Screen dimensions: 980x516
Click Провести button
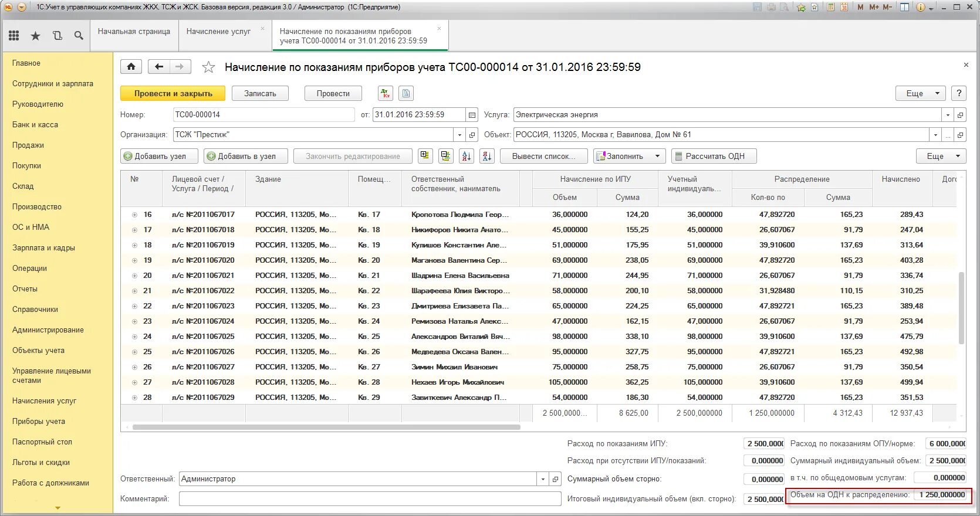click(333, 93)
